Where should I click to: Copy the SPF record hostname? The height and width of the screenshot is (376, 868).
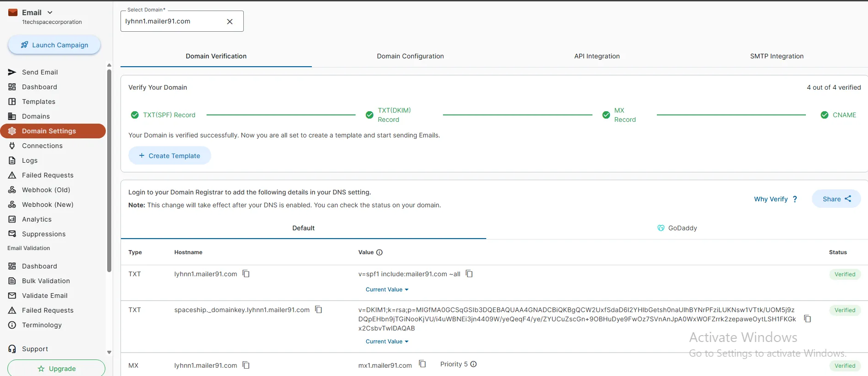tap(246, 274)
